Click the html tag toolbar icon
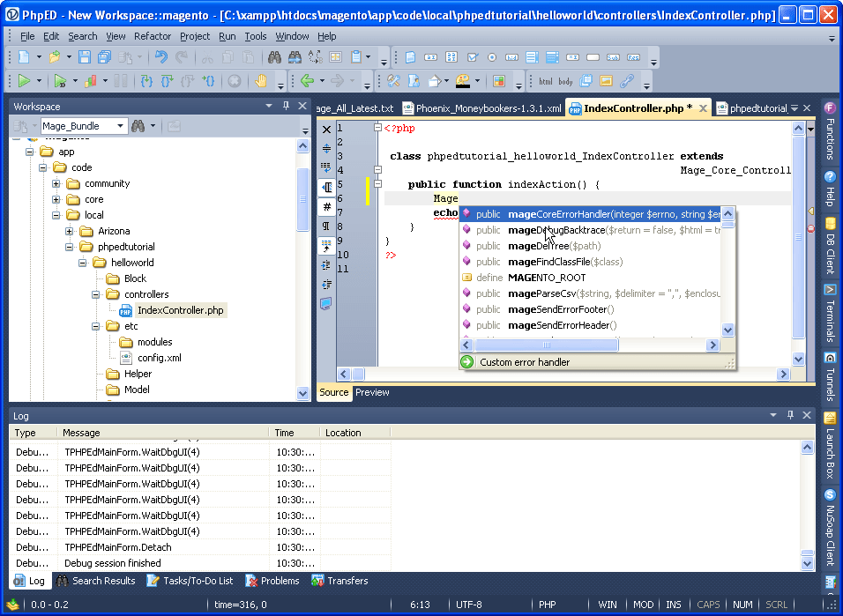The width and height of the screenshot is (843, 616). (x=546, y=81)
